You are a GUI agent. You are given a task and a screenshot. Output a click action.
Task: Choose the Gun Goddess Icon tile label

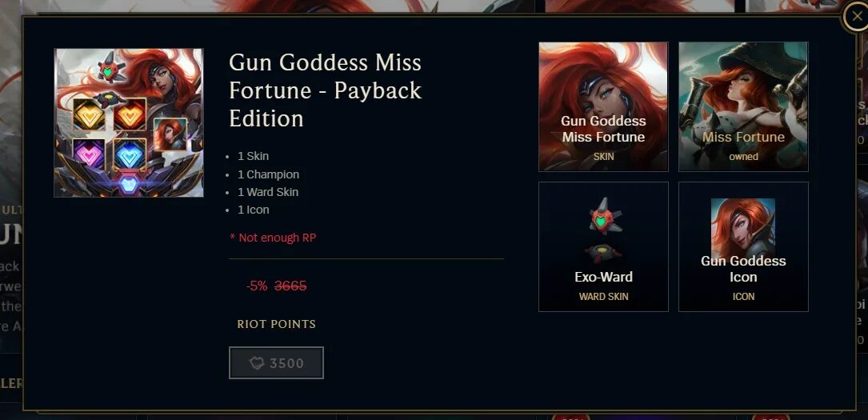tap(743, 269)
